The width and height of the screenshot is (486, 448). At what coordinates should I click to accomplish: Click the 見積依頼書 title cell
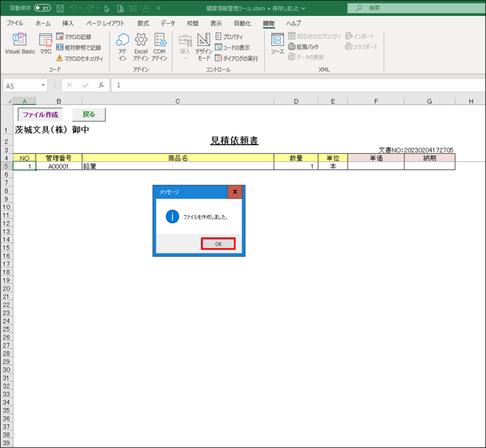tap(234, 140)
